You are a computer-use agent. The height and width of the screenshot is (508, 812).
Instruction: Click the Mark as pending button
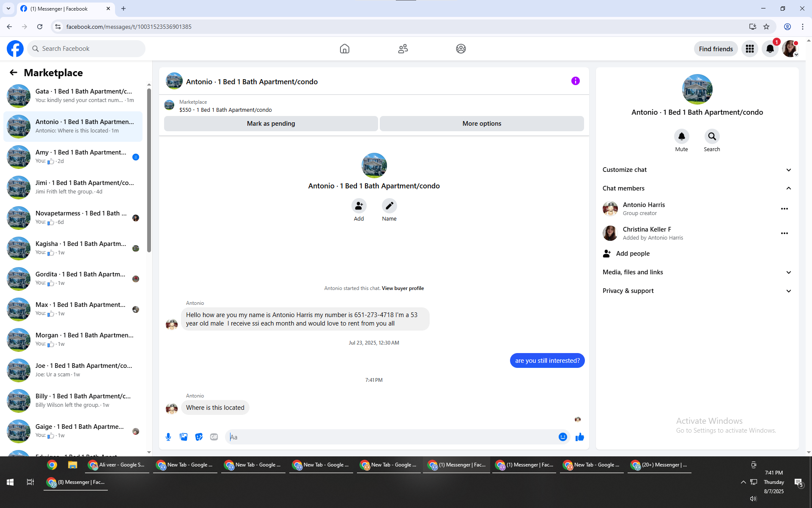point(271,124)
